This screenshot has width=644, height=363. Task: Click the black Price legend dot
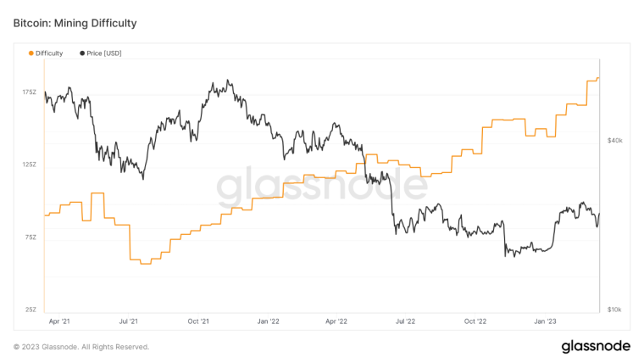click(82, 53)
